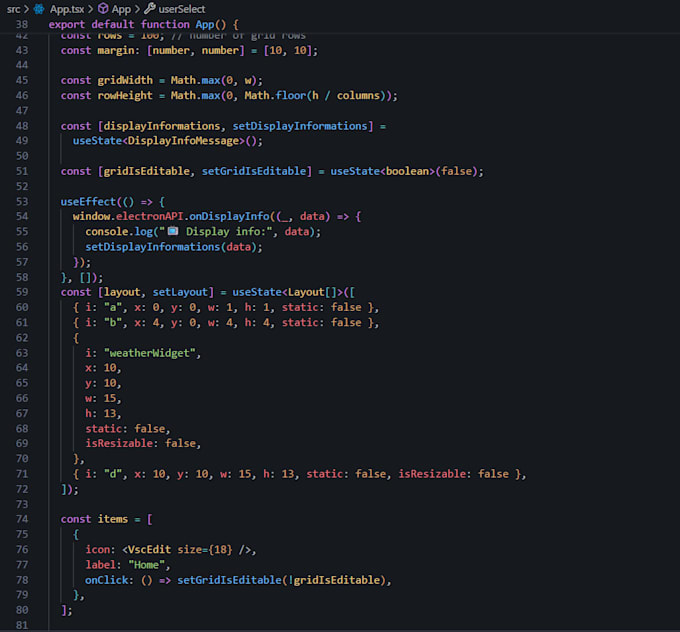This screenshot has height=632, width=680.
Task: Click line number 53 in the gutter
Action: 22,202
